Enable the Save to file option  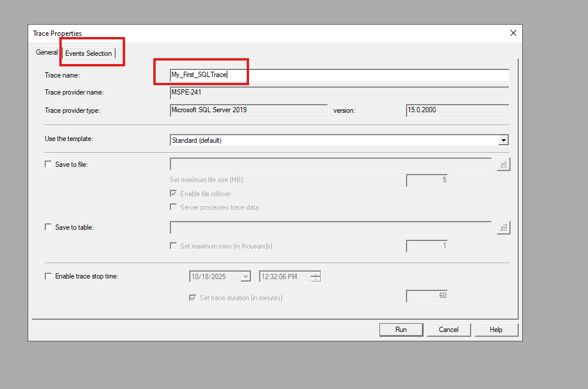pos(48,164)
